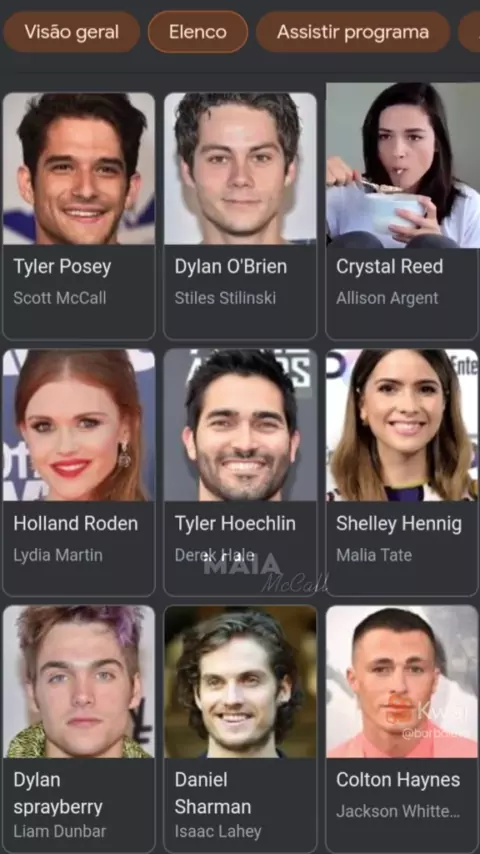Open Daniel Sharman's photo
480x854 pixels.
(x=240, y=681)
